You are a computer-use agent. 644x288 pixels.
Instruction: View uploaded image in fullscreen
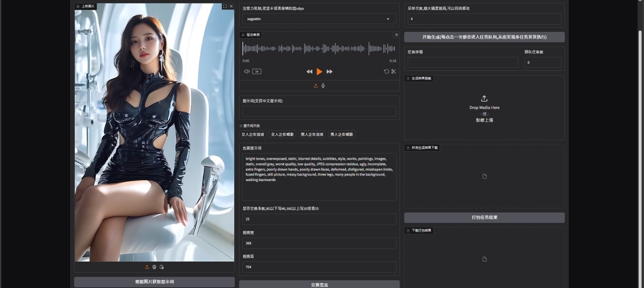225,6
